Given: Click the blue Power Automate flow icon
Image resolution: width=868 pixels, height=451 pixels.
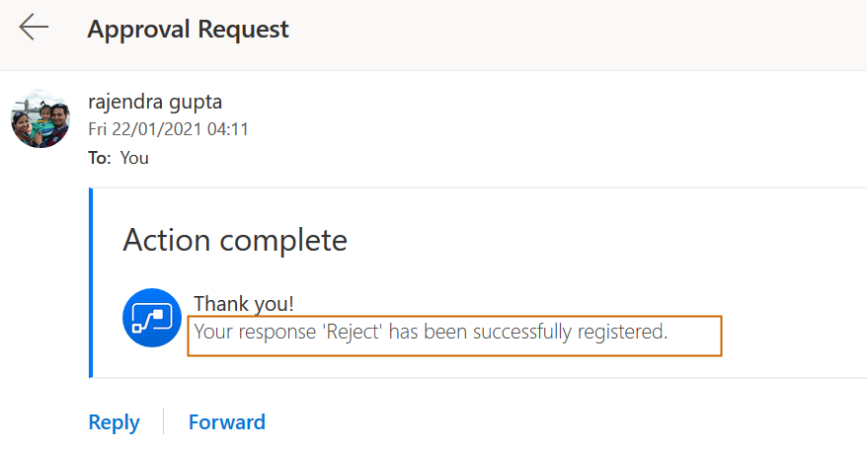Looking at the screenshot, I should (152, 318).
